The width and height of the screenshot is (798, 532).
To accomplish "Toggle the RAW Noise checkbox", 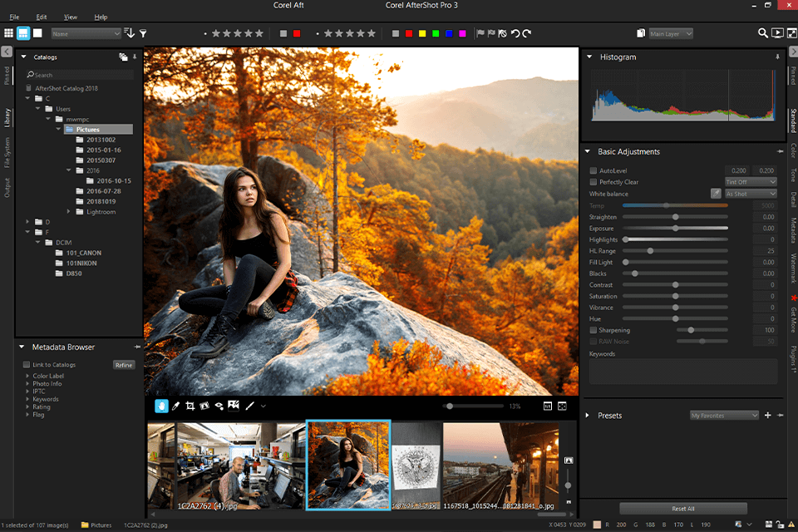I will pyautogui.click(x=593, y=341).
